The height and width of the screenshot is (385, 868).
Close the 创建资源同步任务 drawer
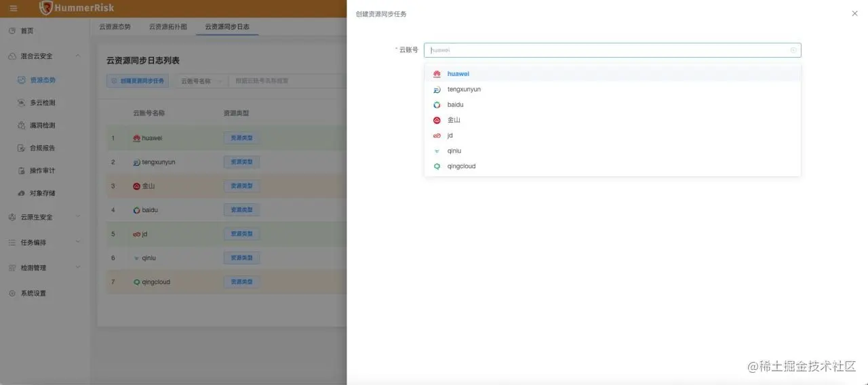tap(854, 14)
